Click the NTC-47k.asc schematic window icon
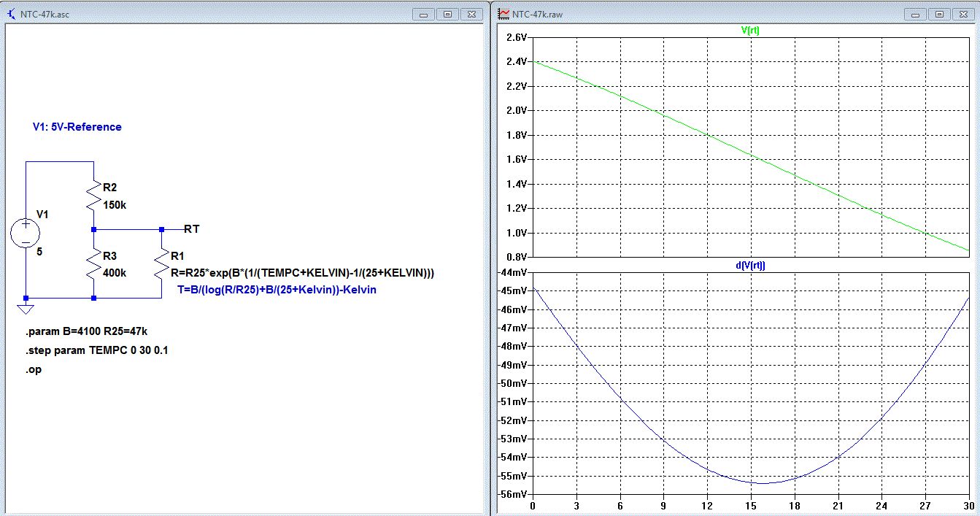The image size is (980, 516). (10, 14)
